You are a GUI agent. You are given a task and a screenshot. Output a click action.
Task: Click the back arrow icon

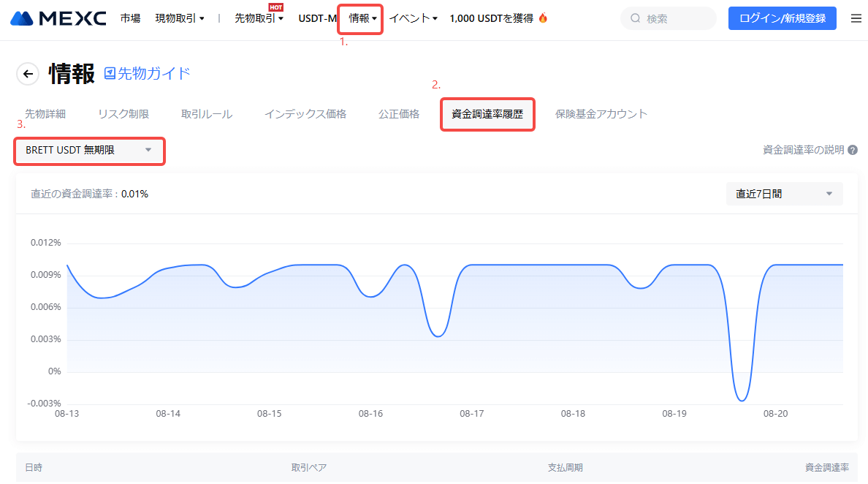pos(28,74)
